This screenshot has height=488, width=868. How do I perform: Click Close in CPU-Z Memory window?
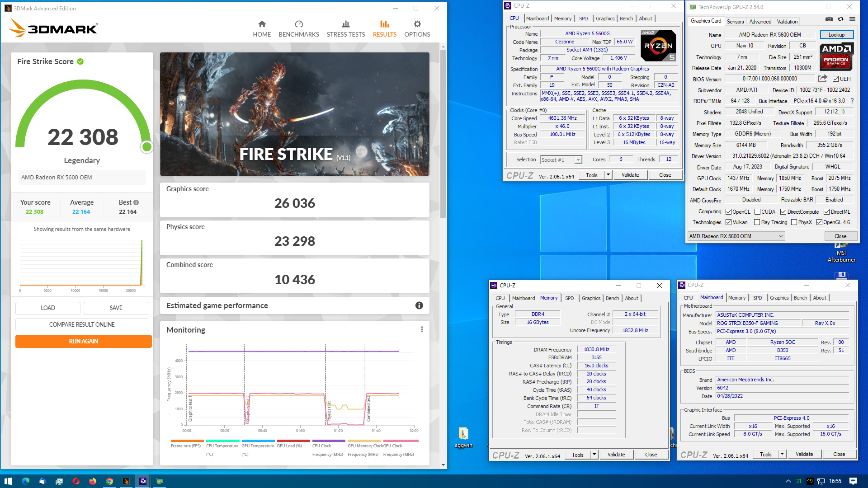651,455
